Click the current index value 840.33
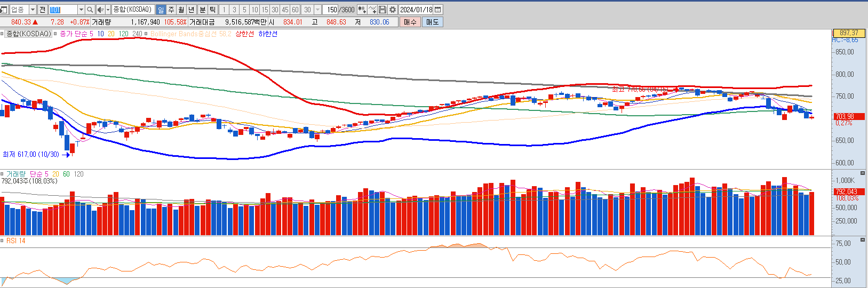Viewport: 868px width, 288px height. tap(21, 22)
